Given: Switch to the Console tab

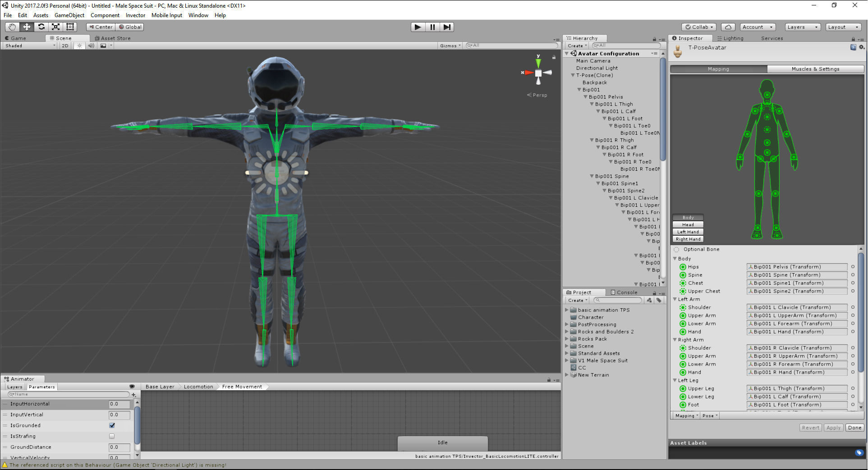Looking at the screenshot, I should click(x=624, y=292).
